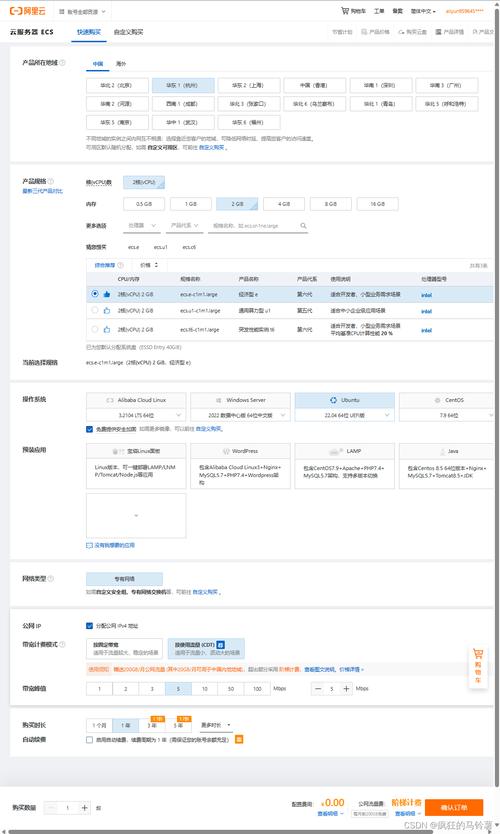
Task: Choose region 华北 2 (北京)
Action: pos(117,85)
